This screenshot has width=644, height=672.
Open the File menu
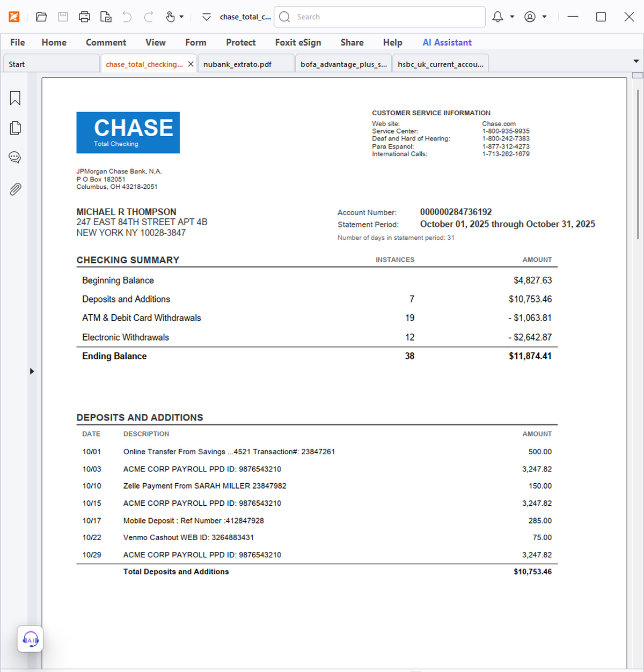[18, 42]
